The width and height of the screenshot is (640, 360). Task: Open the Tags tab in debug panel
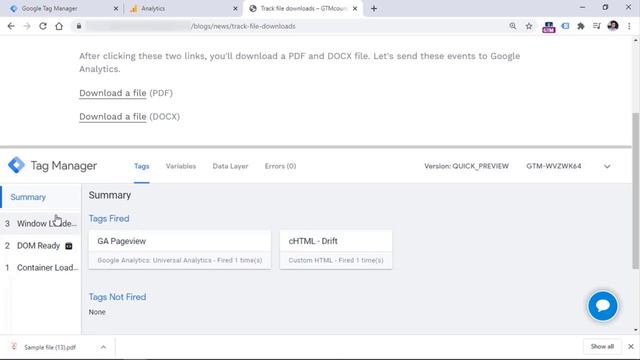pos(142,166)
